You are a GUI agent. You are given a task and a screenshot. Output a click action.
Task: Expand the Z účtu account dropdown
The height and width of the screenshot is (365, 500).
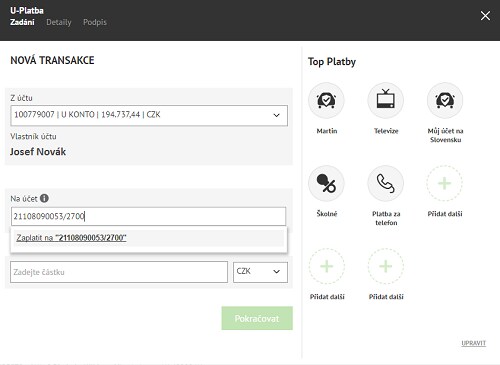[149, 115]
